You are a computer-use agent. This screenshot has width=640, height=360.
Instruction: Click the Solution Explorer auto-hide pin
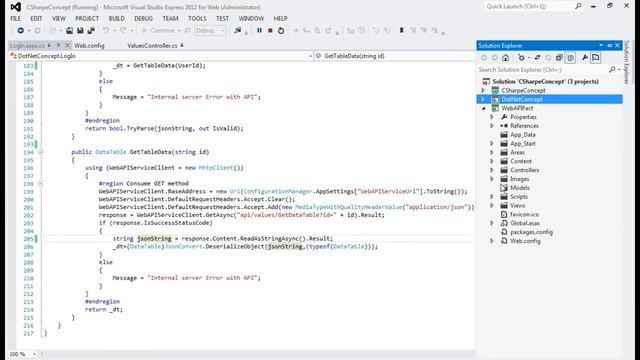pos(609,45)
